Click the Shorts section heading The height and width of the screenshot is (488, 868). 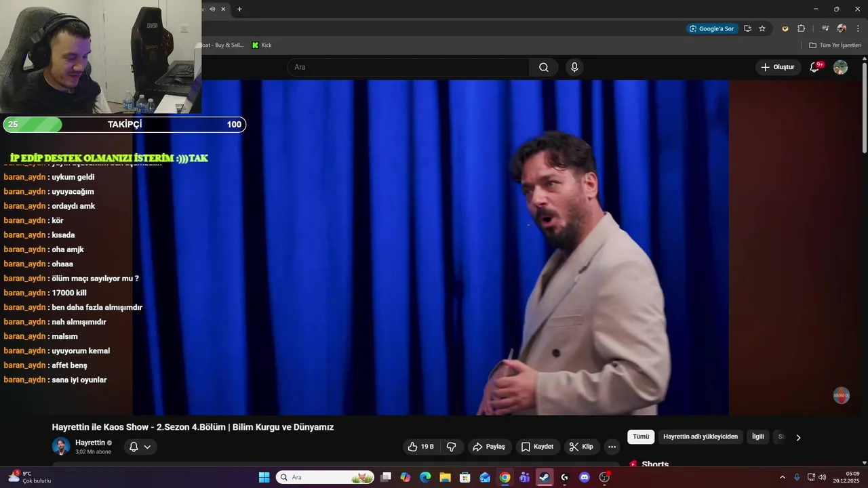(655, 464)
